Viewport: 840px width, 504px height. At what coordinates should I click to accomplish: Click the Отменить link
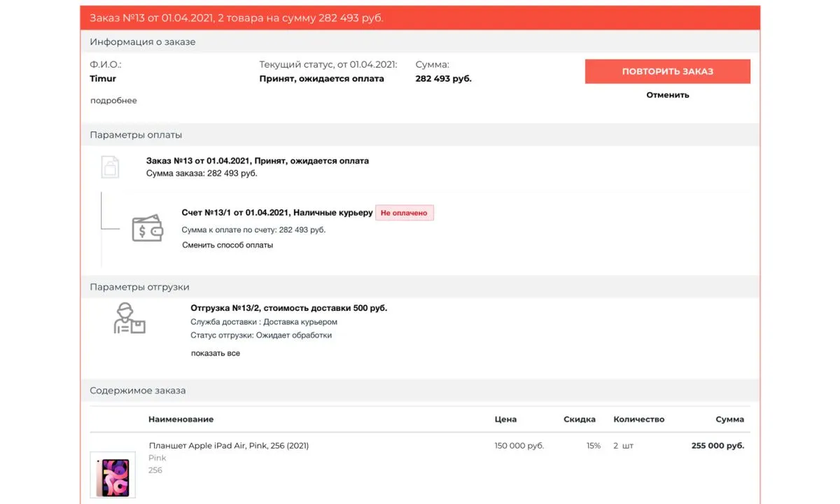667,94
